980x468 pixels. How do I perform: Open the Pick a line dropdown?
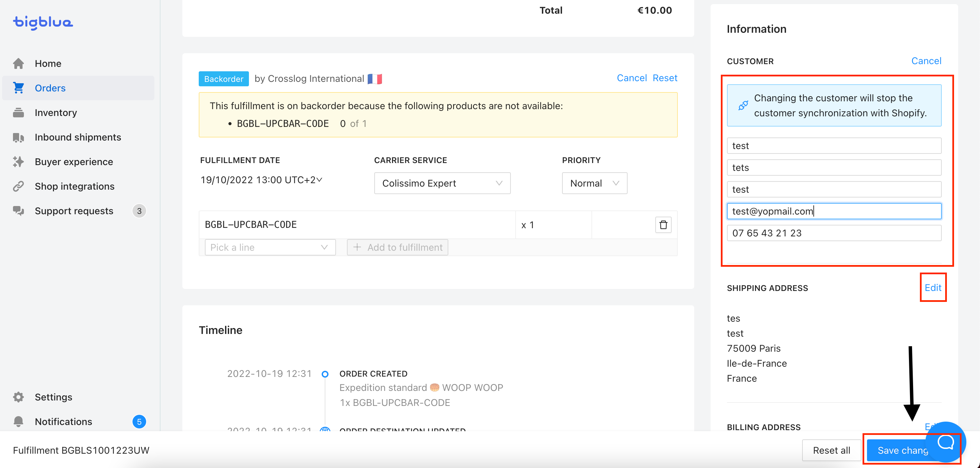coord(270,248)
